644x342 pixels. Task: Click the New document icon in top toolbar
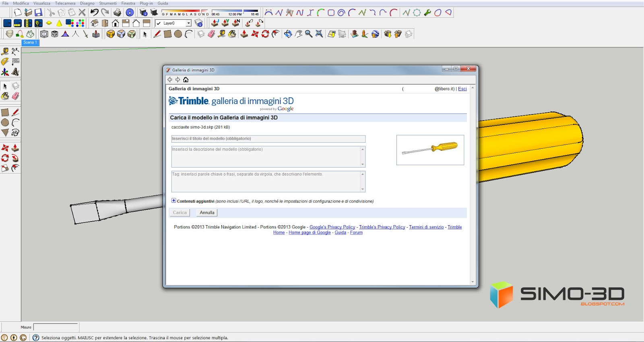[x=18, y=13]
